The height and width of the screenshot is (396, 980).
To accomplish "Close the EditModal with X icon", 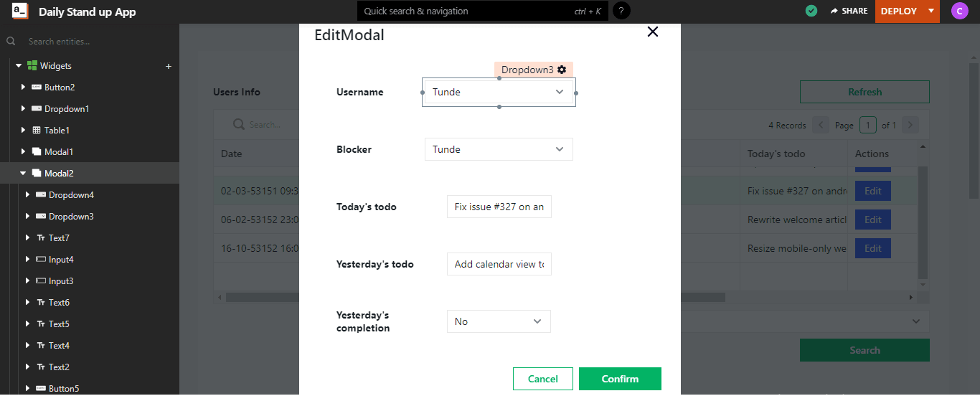I will tap(652, 32).
